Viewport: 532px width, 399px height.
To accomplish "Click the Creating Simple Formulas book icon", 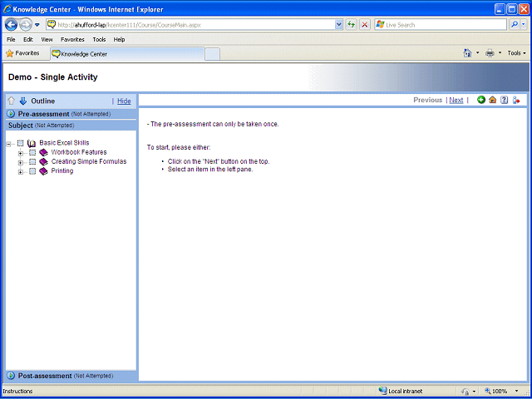I will pos(43,162).
